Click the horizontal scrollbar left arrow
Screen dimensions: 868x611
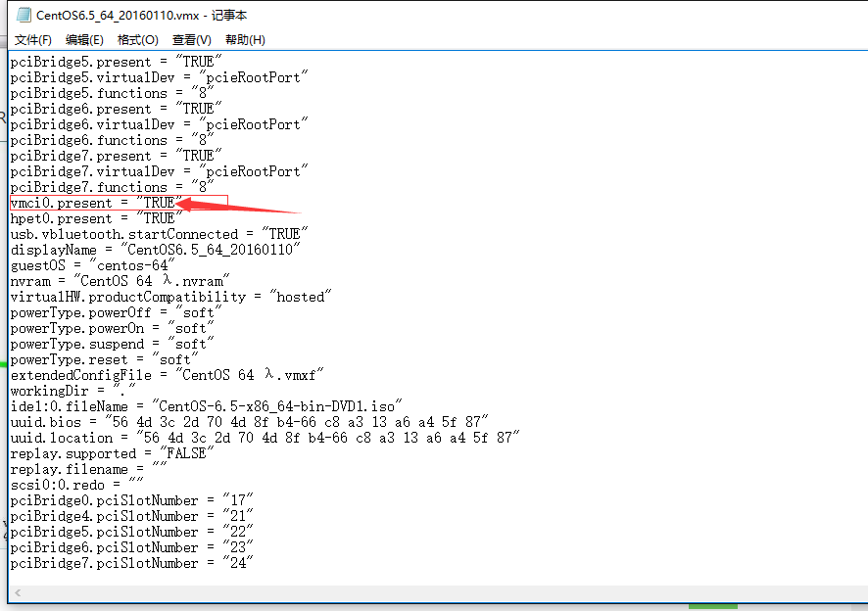(x=18, y=592)
